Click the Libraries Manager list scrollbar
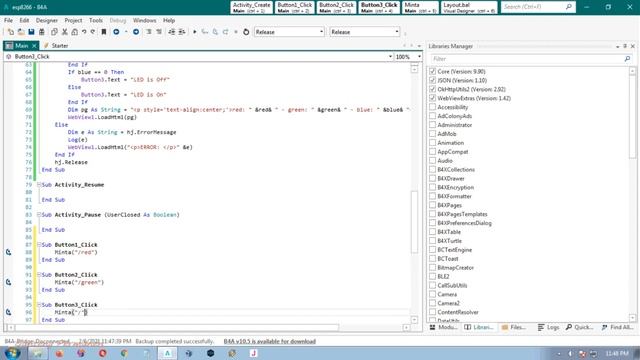Screen dimensions: 640x360 [632, 117]
